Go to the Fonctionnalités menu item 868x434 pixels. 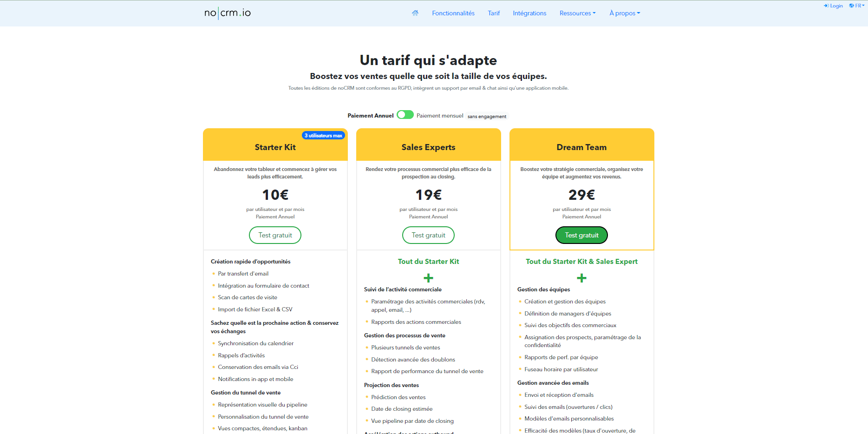pos(453,13)
